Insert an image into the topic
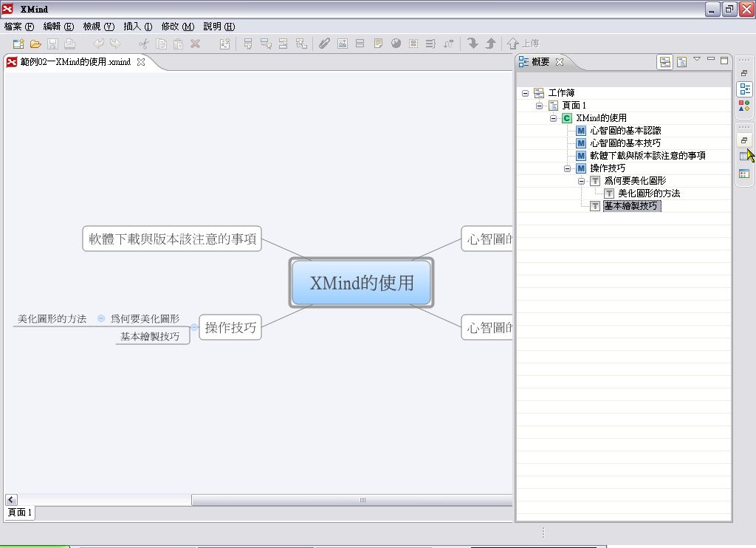The height and width of the screenshot is (548, 756). (343, 44)
